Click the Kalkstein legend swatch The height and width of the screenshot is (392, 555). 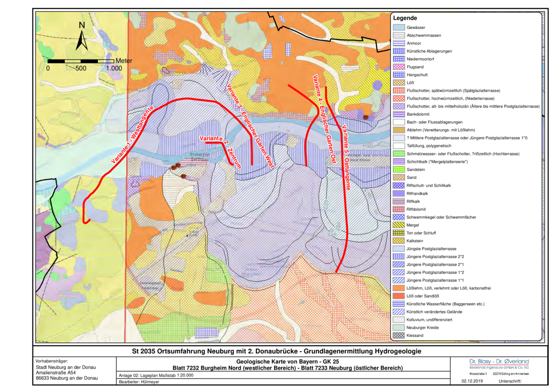[399, 241]
